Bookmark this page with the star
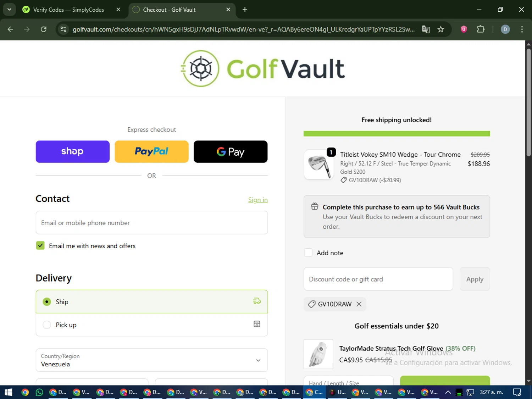This screenshot has height=399, width=532. 441,29
